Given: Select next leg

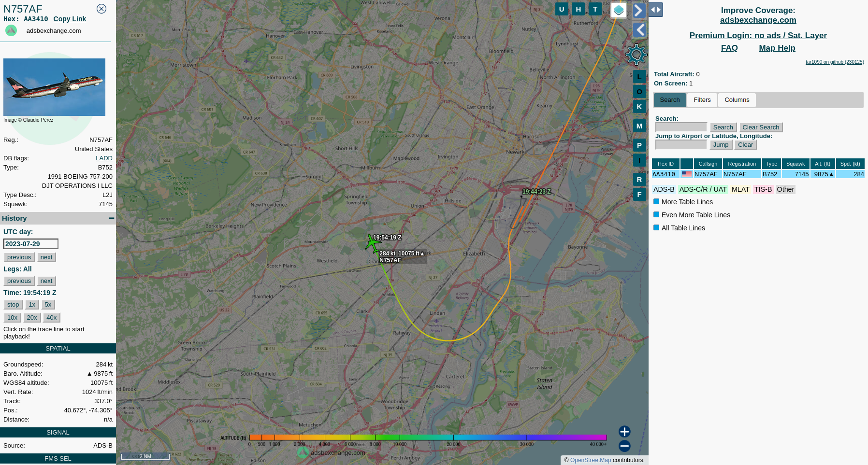Looking at the screenshot, I should point(46,281).
